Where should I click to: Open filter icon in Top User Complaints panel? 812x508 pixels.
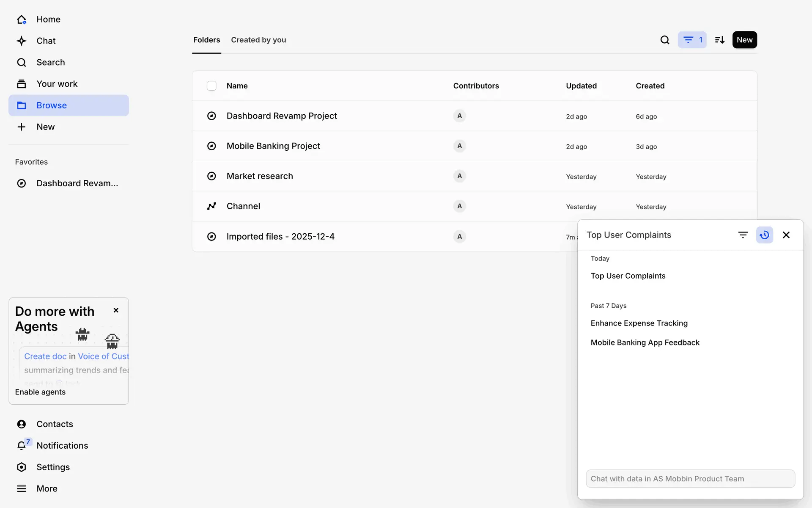pyautogui.click(x=743, y=235)
